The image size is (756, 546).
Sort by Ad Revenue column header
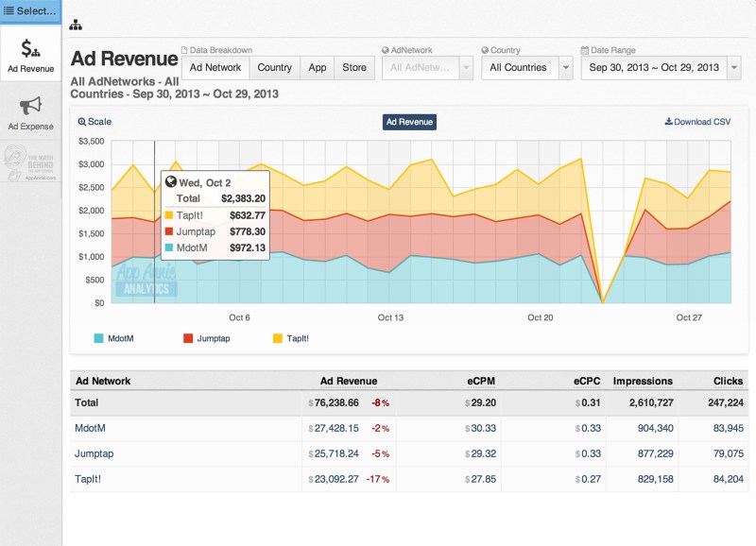click(349, 381)
